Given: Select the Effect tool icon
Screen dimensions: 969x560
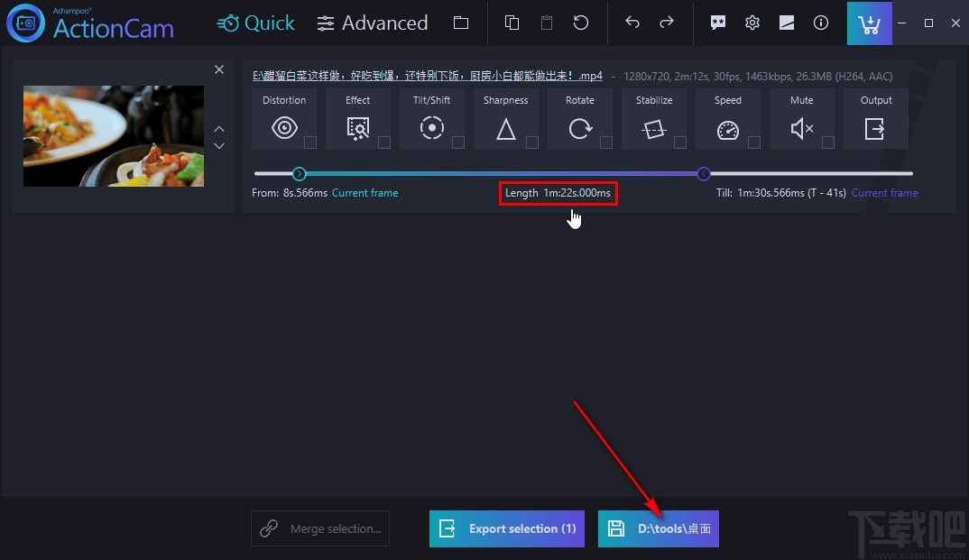Looking at the screenshot, I should coord(358,128).
